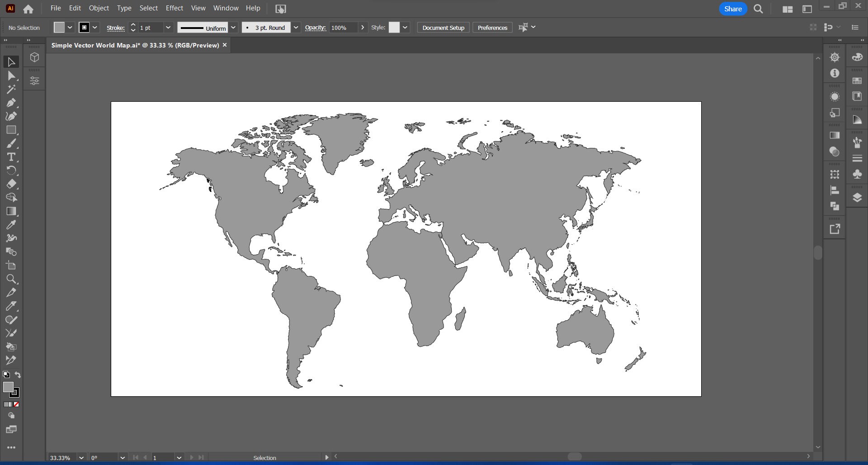The image size is (868, 465).
Task: Click the Document Setup button
Action: (443, 28)
